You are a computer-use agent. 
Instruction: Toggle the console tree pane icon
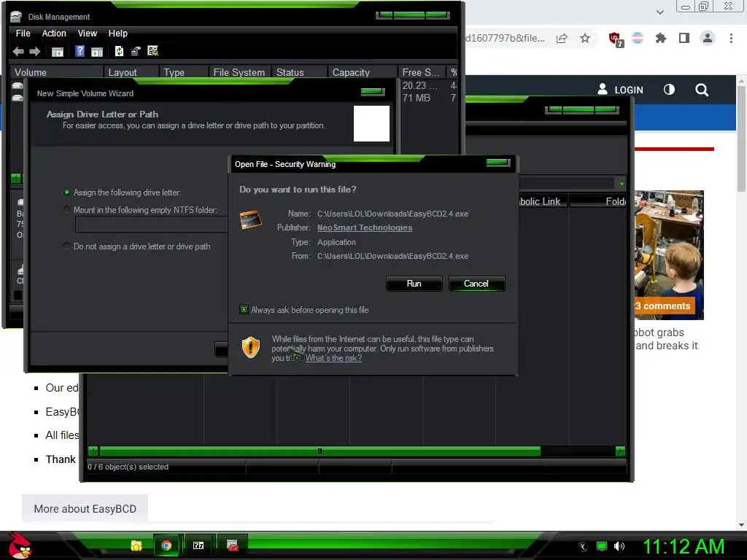click(x=57, y=52)
